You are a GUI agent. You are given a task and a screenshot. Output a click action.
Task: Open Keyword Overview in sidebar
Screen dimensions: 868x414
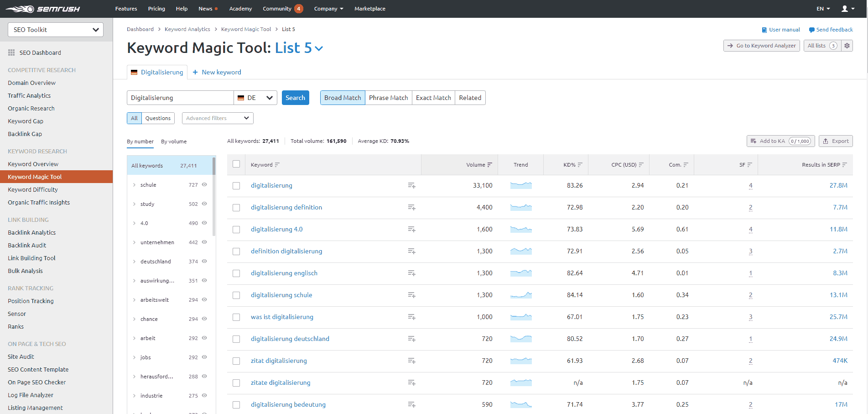click(x=33, y=164)
